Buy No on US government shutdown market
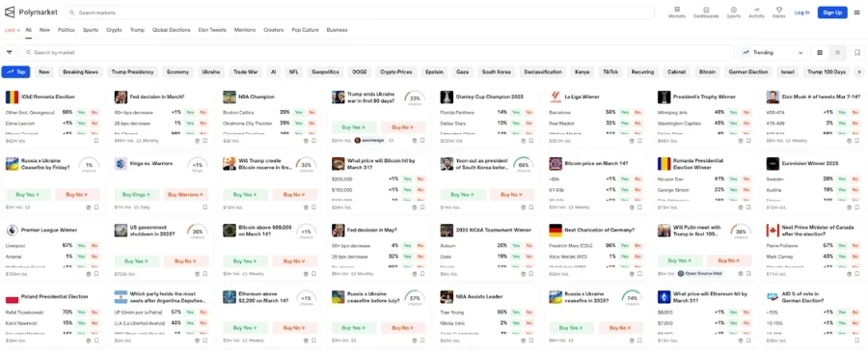This screenshot has height=357, width=868. point(186,261)
